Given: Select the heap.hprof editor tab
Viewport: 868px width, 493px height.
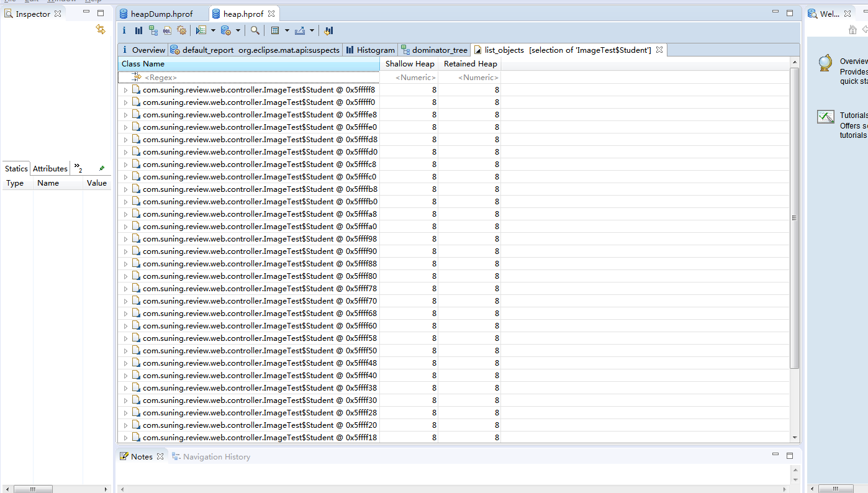Looking at the screenshot, I should point(243,14).
